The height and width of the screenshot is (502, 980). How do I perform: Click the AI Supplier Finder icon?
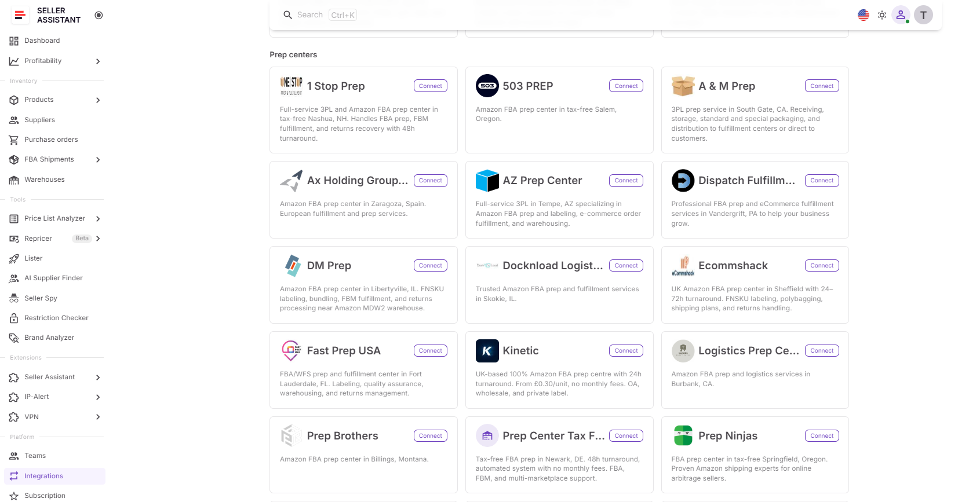[x=14, y=279]
